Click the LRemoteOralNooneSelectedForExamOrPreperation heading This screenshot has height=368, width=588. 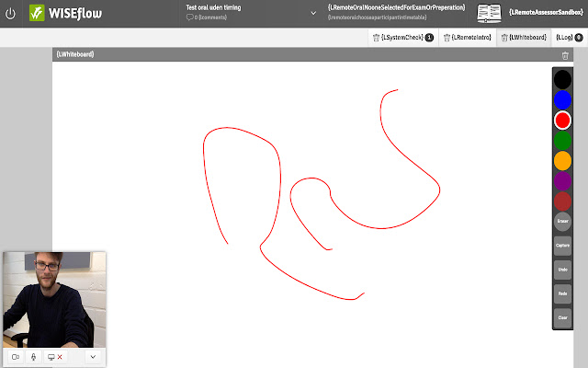[396, 7]
